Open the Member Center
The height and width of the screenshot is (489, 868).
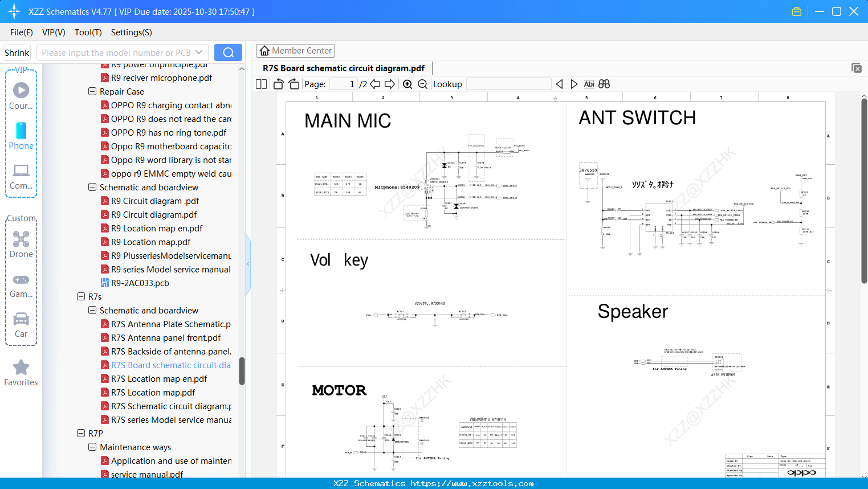point(295,51)
